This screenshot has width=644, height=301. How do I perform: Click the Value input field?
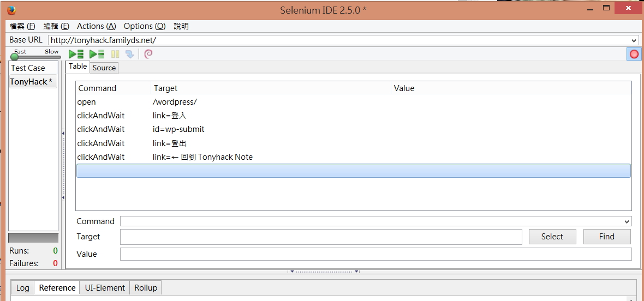[x=376, y=254]
